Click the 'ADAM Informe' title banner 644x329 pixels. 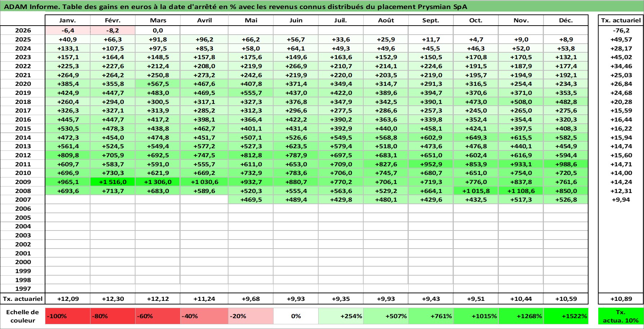point(322,6)
